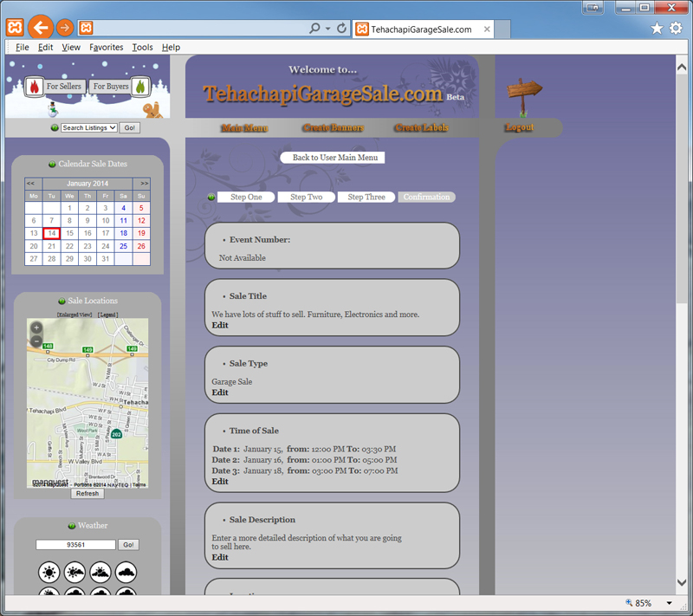The width and height of the screenshot is (693, 616).
Task: Open the View menu
Action: (x=71, y=48)
